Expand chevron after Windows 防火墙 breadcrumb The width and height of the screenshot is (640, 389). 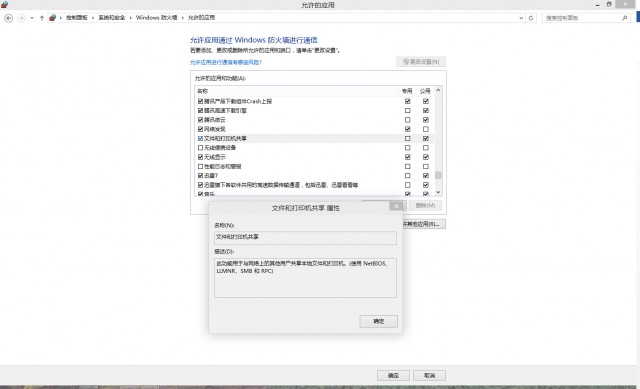(x=183, y=18)
